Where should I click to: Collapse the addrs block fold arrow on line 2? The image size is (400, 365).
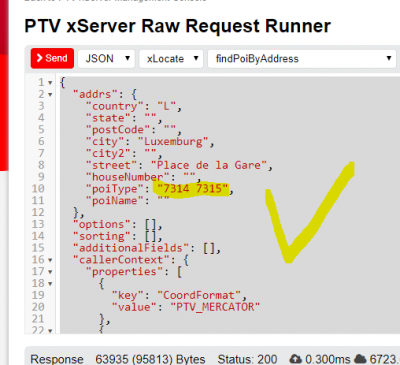(x=50, y=95)
